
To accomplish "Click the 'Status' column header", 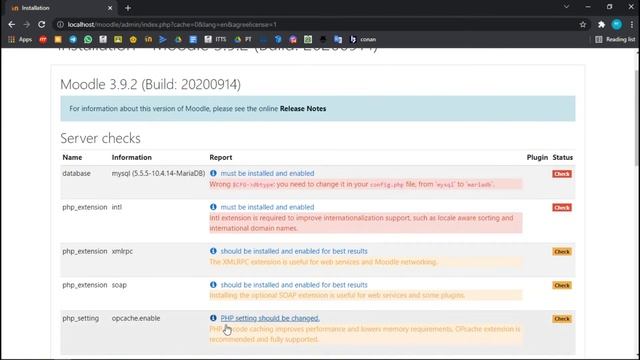I will click(562, 158).
